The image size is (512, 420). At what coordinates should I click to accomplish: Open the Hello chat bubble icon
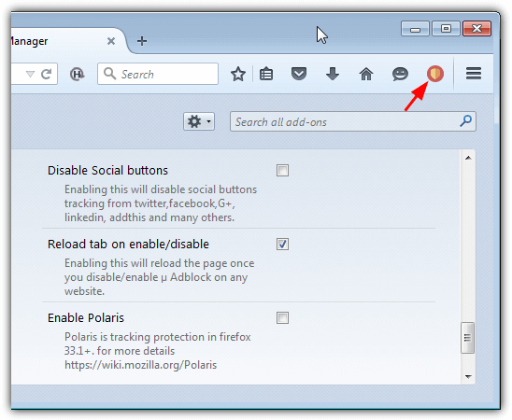pyautogui.click(x=400, y=74)
